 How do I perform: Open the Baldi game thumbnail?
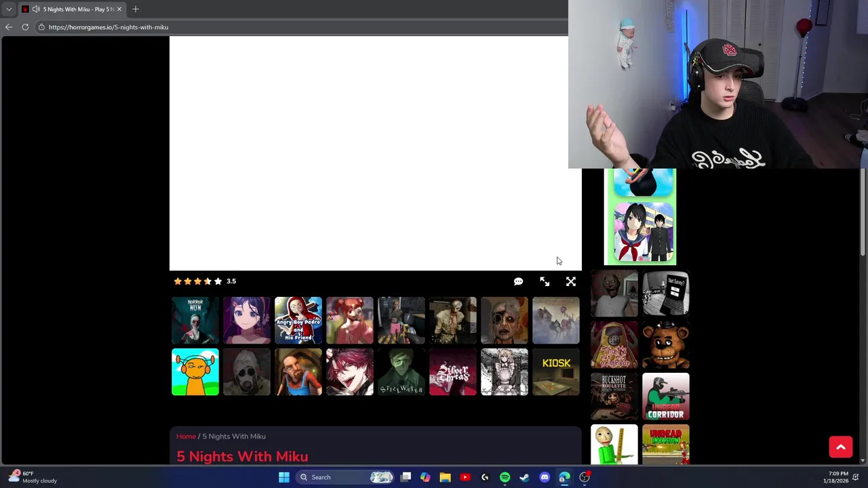pyautogui.click(x=614, y=445)
